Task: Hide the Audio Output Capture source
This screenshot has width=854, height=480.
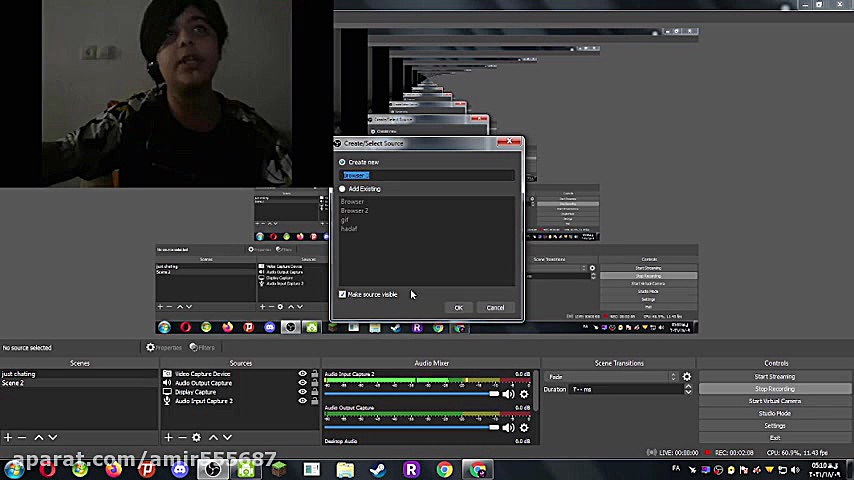Action: pos(302,383)
